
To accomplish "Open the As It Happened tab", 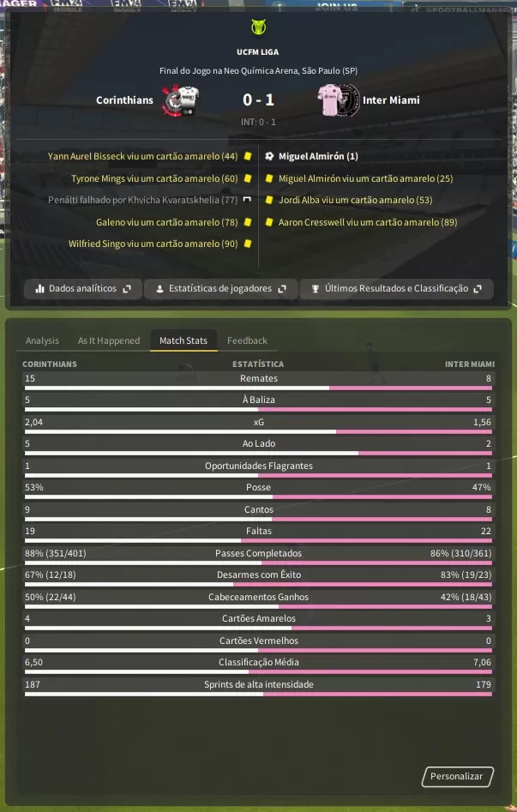I will coord(109,340).
